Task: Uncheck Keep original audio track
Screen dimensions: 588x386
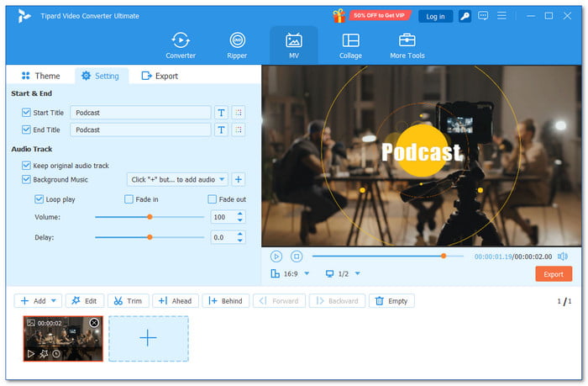Action: tap(26, 166)
